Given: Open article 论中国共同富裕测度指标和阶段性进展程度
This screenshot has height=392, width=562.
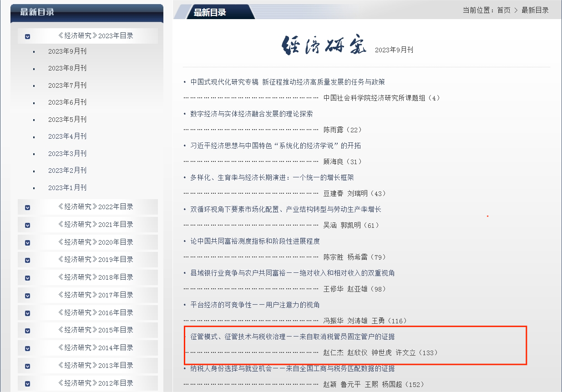Looking at the screenshot, I should (x=255, y=241).
